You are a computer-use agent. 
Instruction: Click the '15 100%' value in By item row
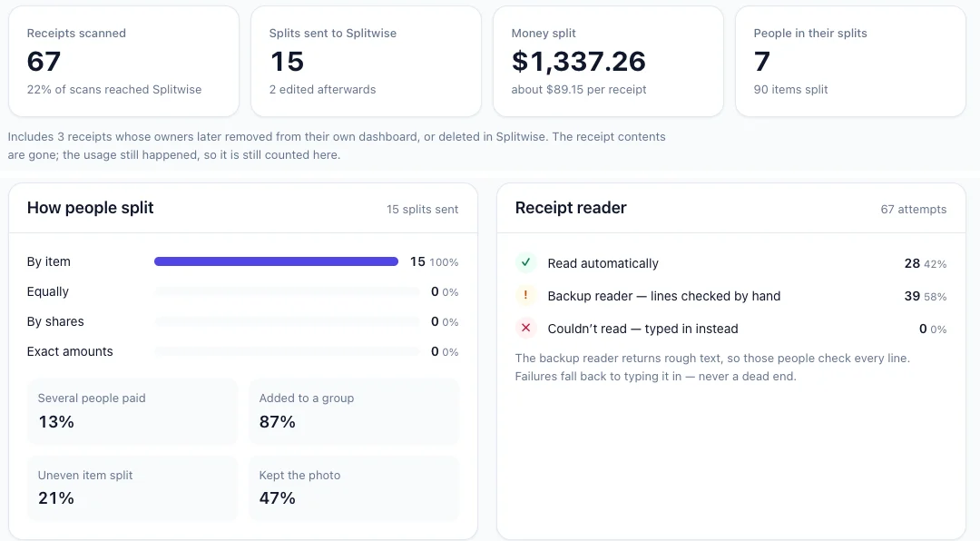pyautogui.click(x=435, y=261)
